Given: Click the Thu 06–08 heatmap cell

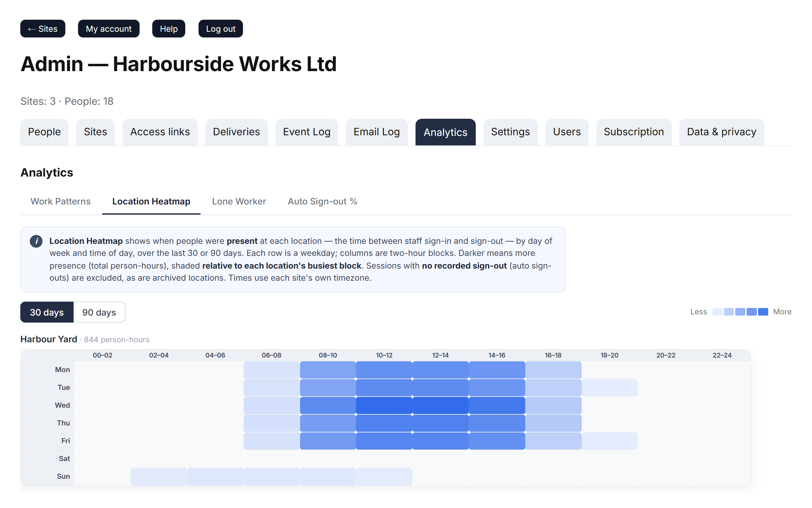Looking at the screenshot, I should click(x=272, y=423).
